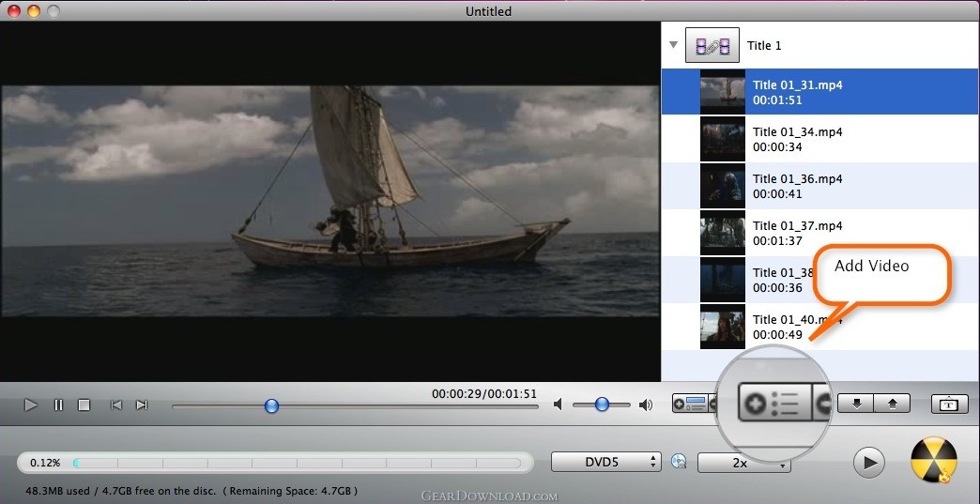Click the thumbnail of the 00:00:36 clip
Viewport: 980px width, 504px height.
click(x=723, y=279)
